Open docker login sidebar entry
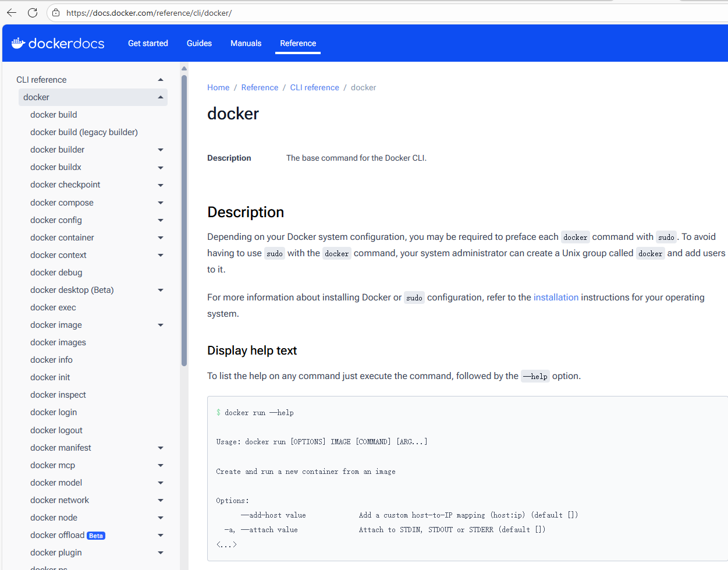The width and height of the screenshot is (728, 570). [x=54, y=412]
